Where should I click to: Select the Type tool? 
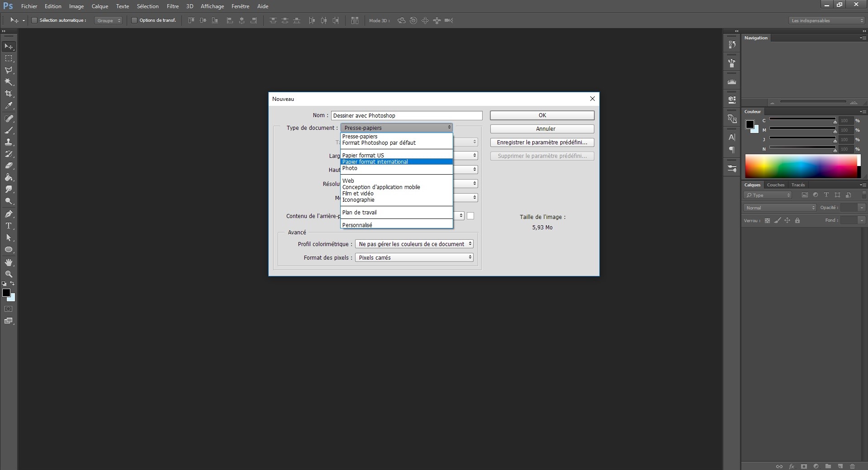click(x=9, y=226)
